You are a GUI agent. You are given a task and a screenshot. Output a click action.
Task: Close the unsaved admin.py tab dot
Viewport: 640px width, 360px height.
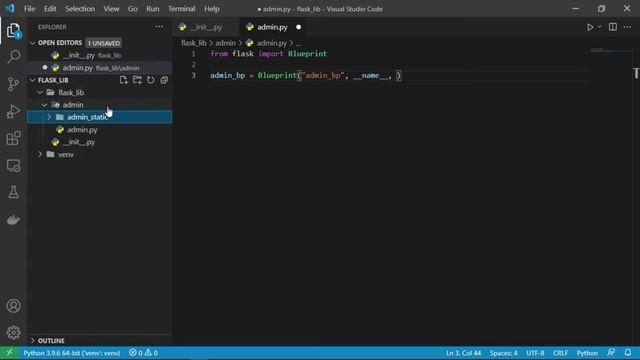click(298, 27)
